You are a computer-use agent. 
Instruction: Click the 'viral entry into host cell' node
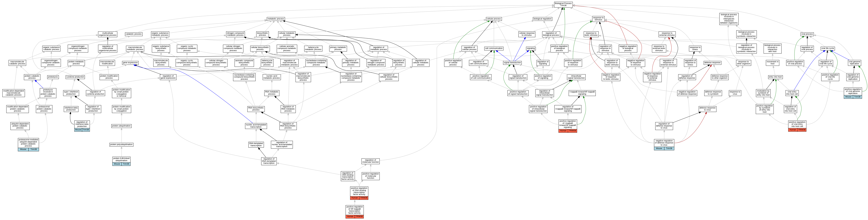792,93
